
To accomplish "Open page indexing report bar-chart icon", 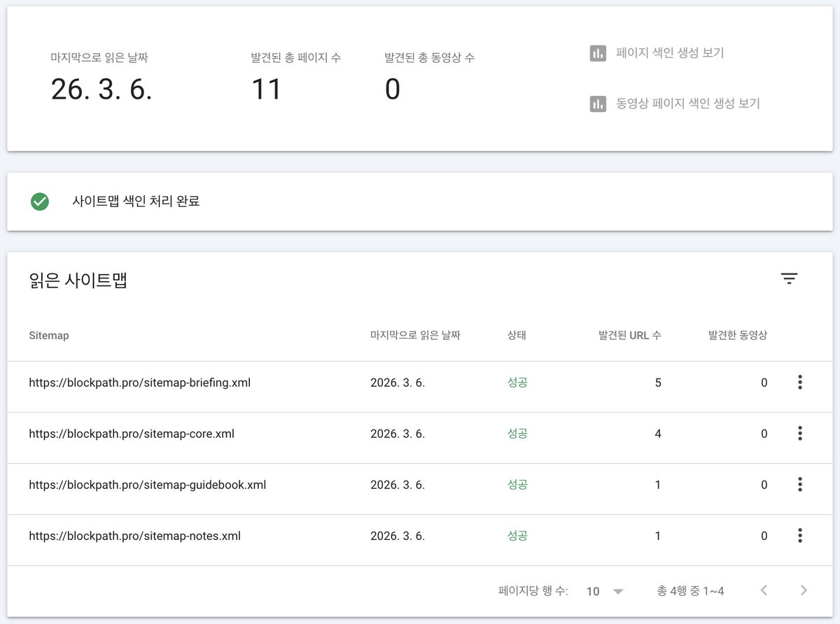I will [598, 53].
